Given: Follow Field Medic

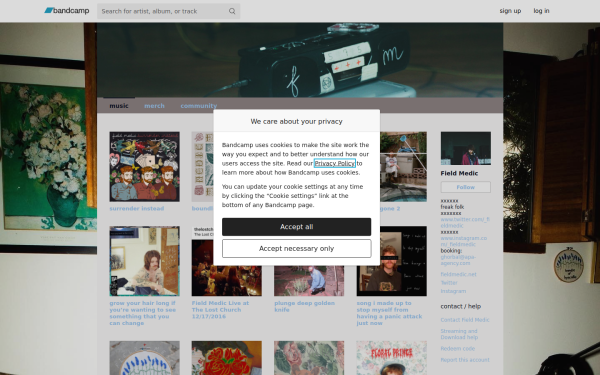Looking at the screenshot, I should 466,187.
